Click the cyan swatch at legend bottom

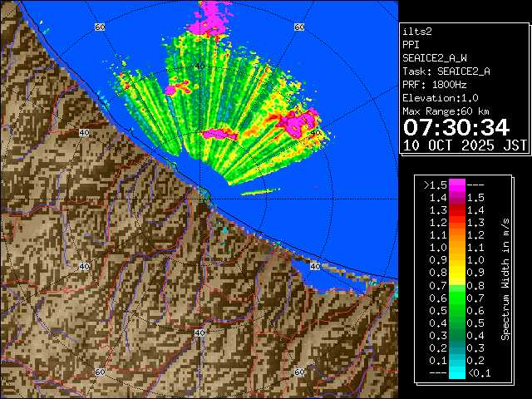click(x=456, y=373)
